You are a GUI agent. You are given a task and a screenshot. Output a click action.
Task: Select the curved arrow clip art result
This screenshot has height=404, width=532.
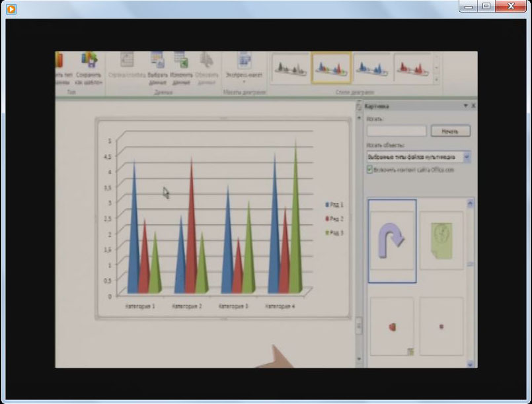tap(392, 241)
